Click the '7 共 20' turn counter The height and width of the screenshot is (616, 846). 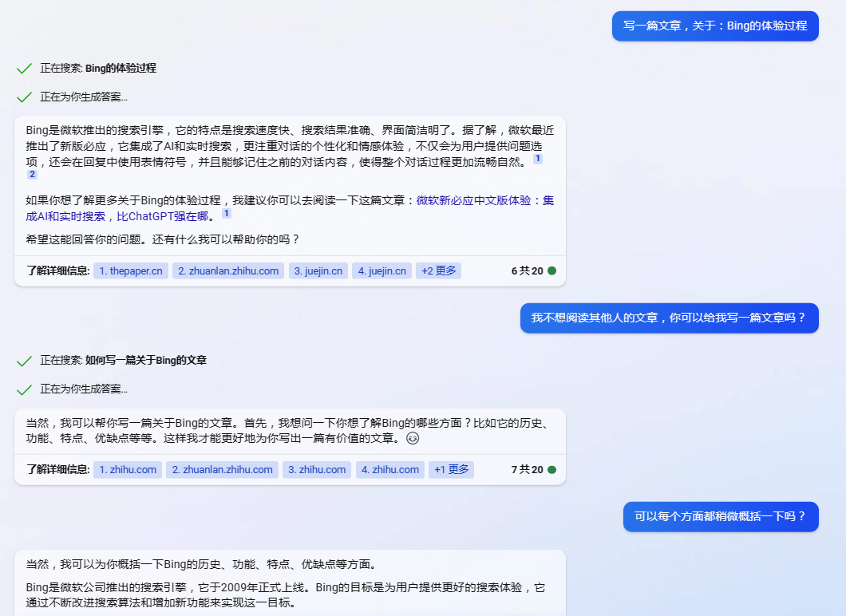(x=527, y=470)
